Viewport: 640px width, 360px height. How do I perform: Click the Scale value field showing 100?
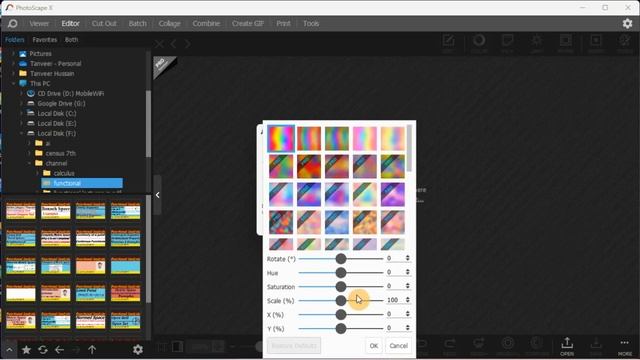pyautogui.click(x=394, y=300)
